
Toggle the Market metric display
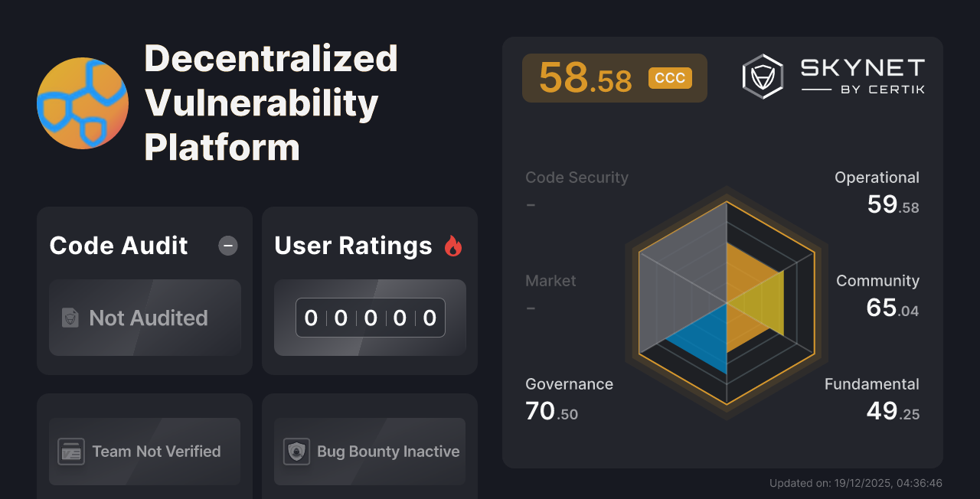click(x=550, y=281)
